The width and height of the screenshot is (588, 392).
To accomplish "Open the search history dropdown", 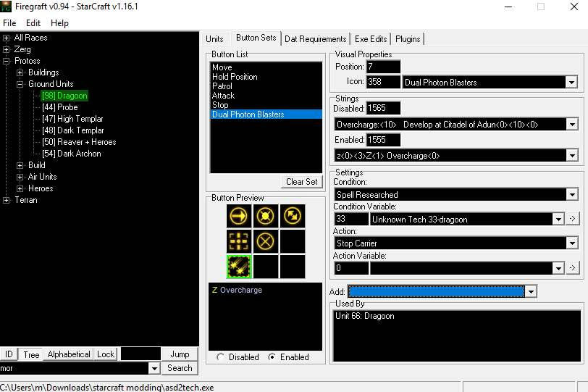I will (154, 368).
